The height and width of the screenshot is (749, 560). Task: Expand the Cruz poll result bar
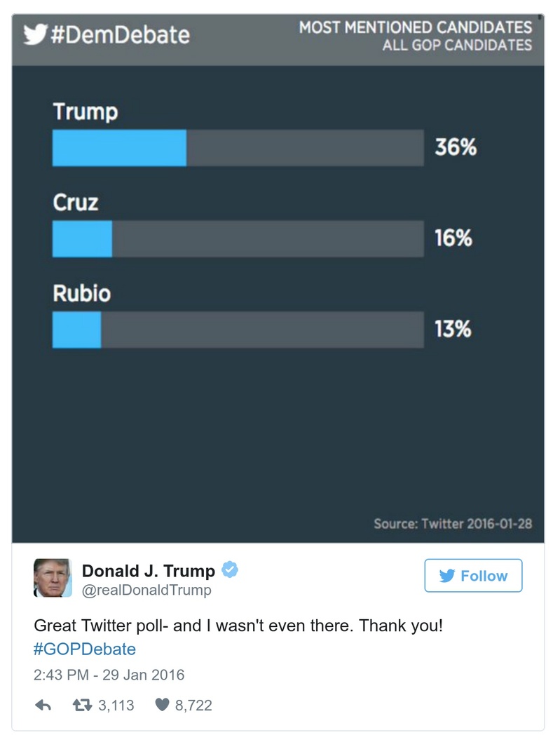(x=237, y=238)
